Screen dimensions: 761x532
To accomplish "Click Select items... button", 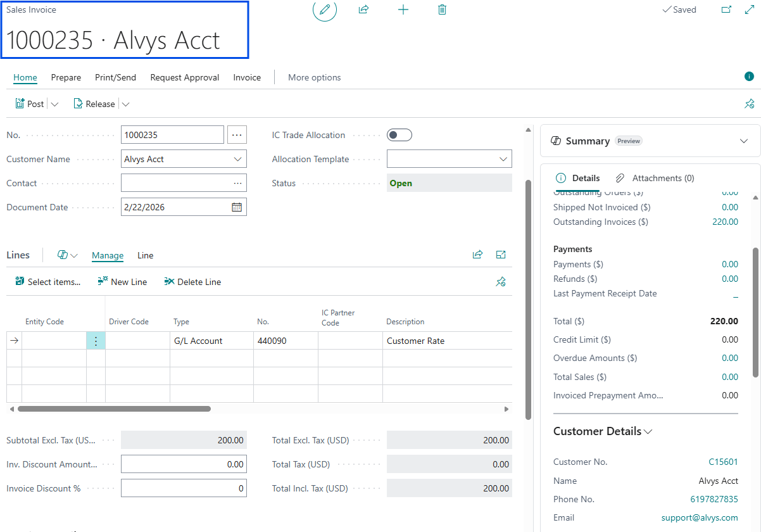I will point(47,282).
